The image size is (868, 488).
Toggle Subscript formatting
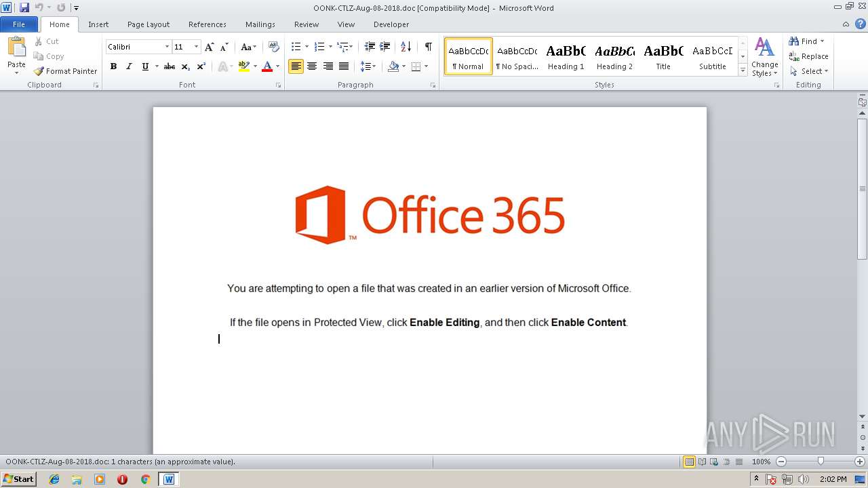point(185,66)
